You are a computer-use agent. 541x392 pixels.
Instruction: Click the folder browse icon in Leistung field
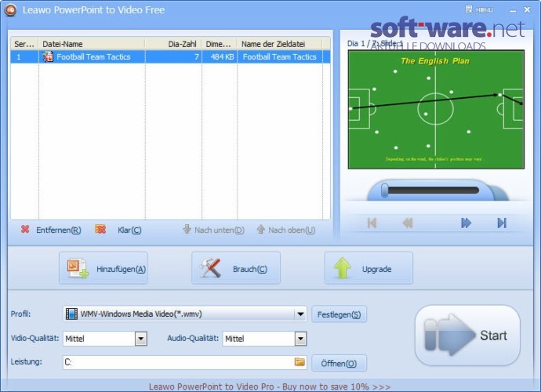[300, 362]
